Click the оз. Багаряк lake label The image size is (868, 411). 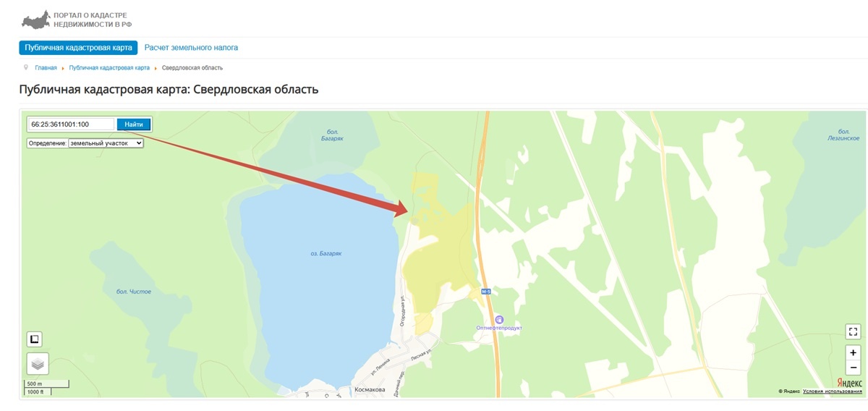(x=325, y=253)
